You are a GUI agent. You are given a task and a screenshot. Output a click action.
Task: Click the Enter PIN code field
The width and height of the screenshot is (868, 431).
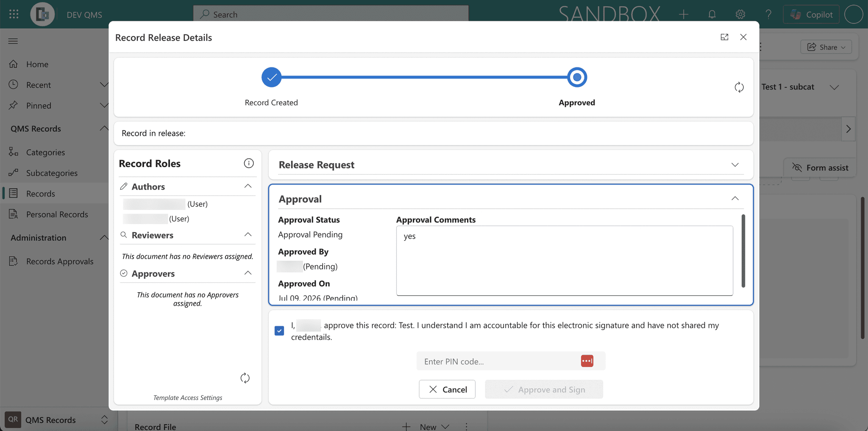[x=511, y=361]
